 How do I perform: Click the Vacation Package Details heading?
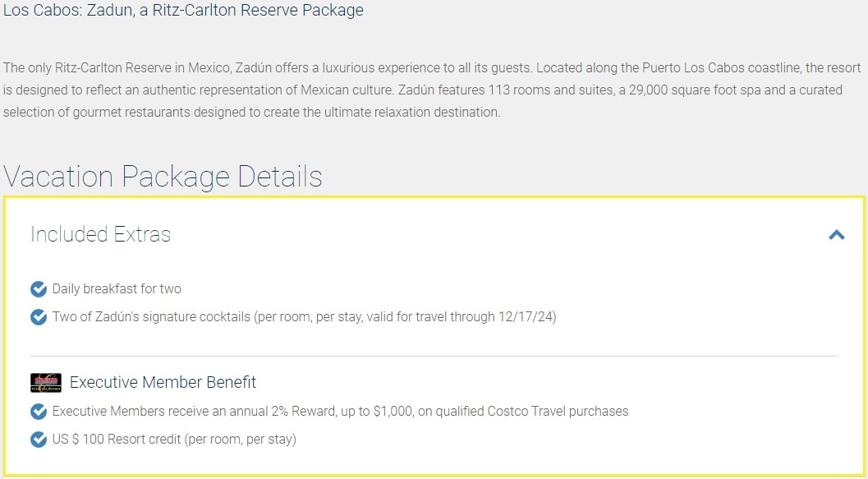pyautogui.click(x=163, y=177)
